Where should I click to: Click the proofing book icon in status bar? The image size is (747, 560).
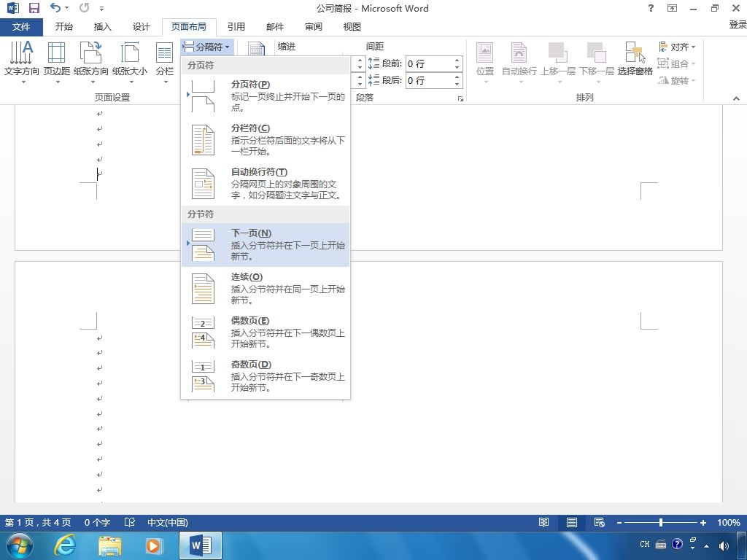[x=130, y=522]
